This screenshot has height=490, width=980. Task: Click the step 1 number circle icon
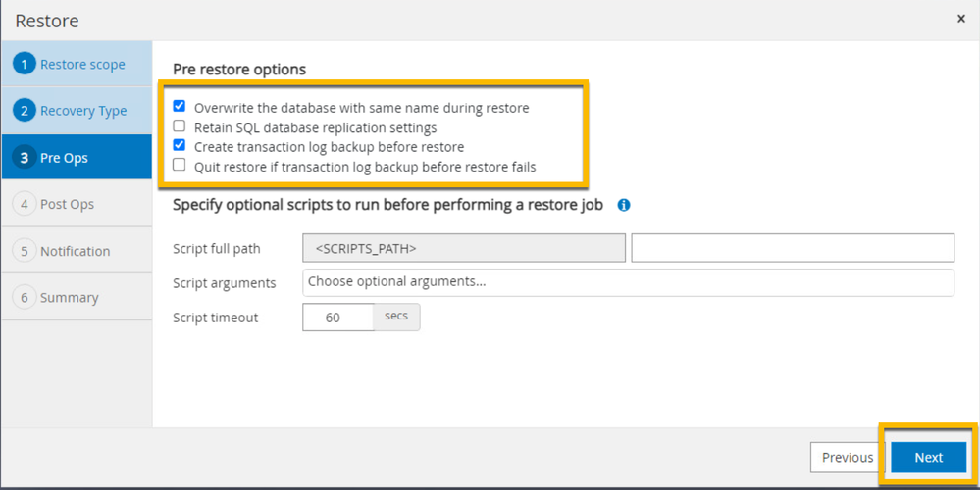click(x=25, y=64)
